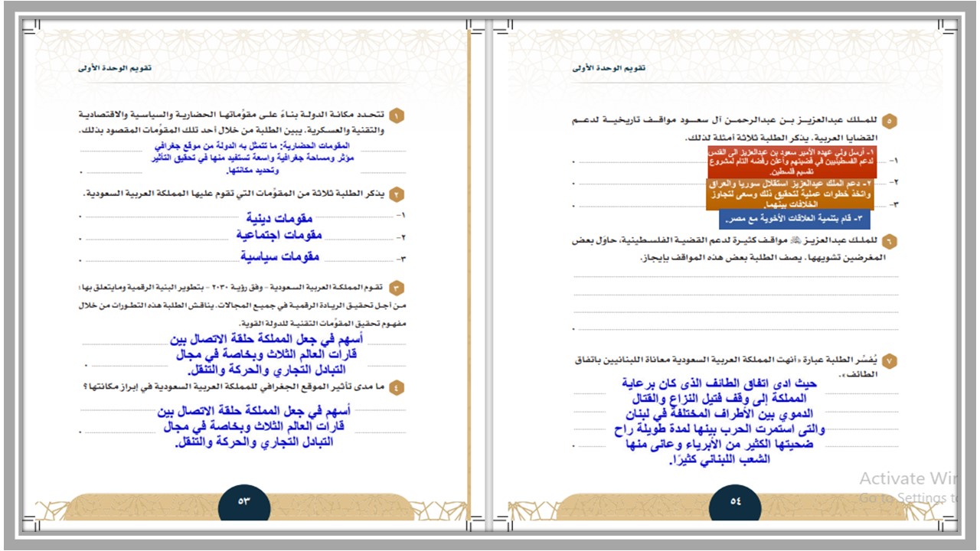Screen dimensions: 980x551
Task: Click the question ٧ number badge
Action: click(x=890, y=360)
